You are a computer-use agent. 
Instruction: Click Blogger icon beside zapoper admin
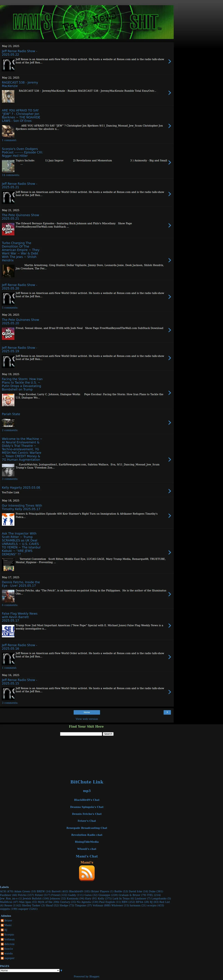click(x=2, y=958)
